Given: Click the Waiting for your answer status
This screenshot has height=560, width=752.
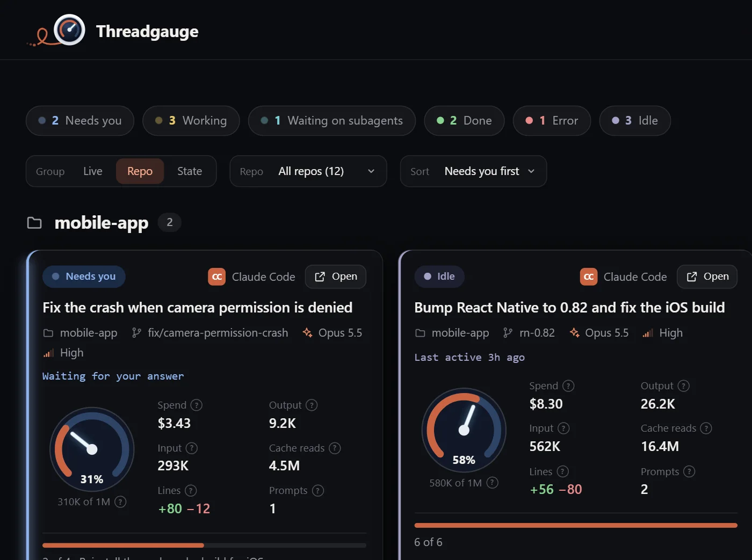Looking at the screenshot, I should click(x=113, y=376).
